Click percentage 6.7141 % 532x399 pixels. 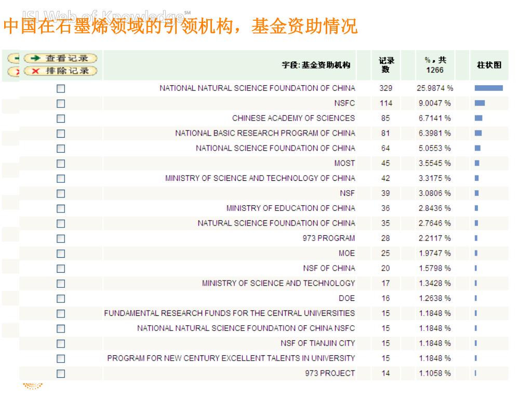tap(435, 118)
